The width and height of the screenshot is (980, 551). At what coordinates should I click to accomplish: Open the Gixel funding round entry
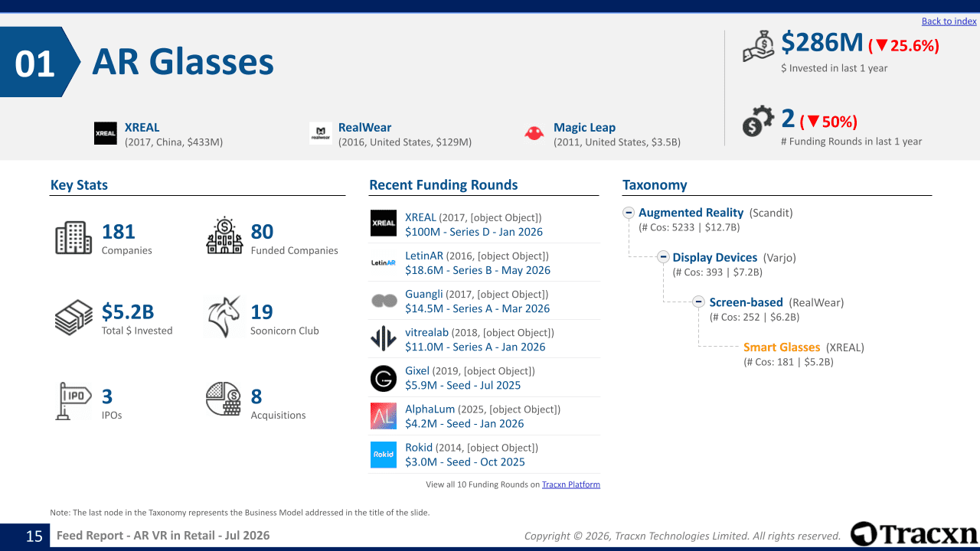[x=417, y=370]
